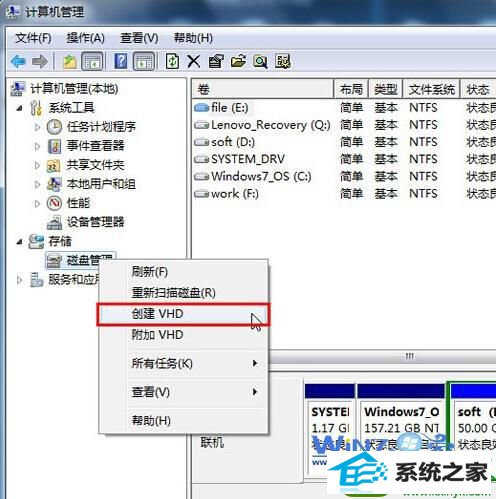Select the SYSTEM_DRV volume row
The height and width of the screenshot is (499, 496).
(x=344, y=159)
